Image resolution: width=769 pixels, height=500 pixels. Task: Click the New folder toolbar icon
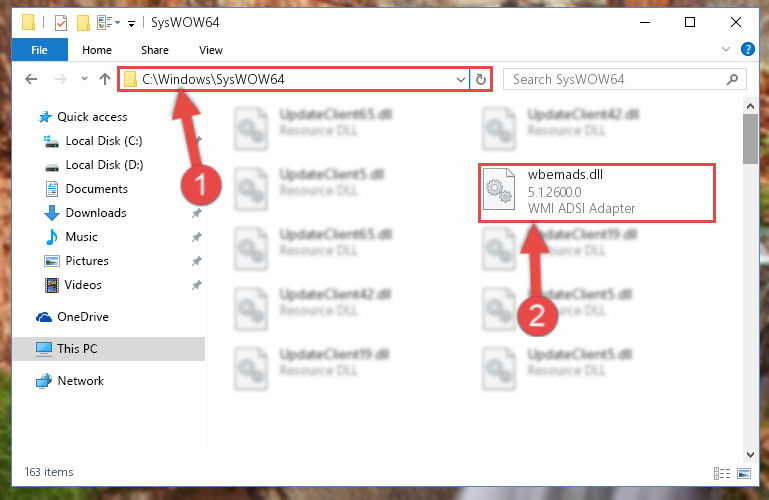[83, 23]
